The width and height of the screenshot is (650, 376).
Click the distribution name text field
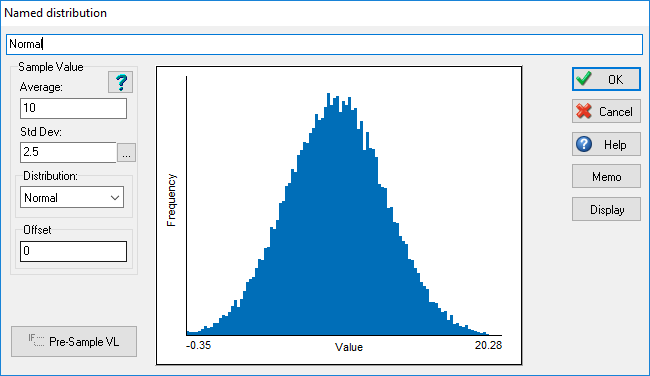tap(325, 44)
